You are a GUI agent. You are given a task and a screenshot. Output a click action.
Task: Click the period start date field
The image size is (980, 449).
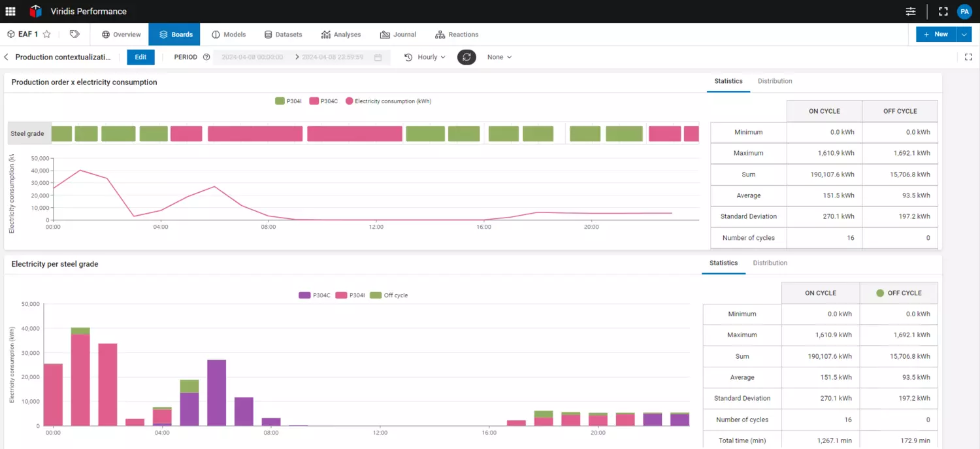[x=252, y=58]
